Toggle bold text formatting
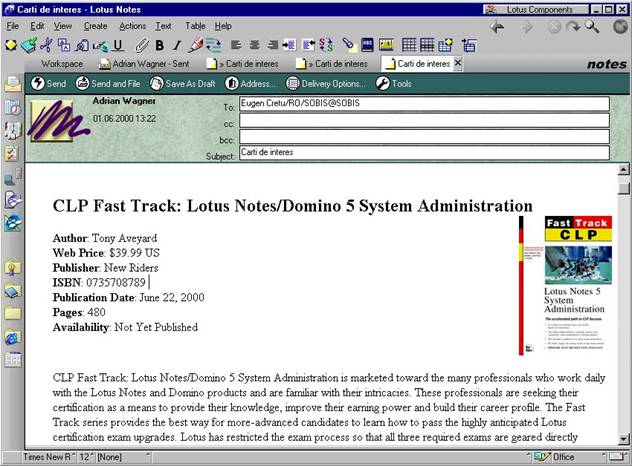The width and height of the screenshot is (632, 466). 160,45
